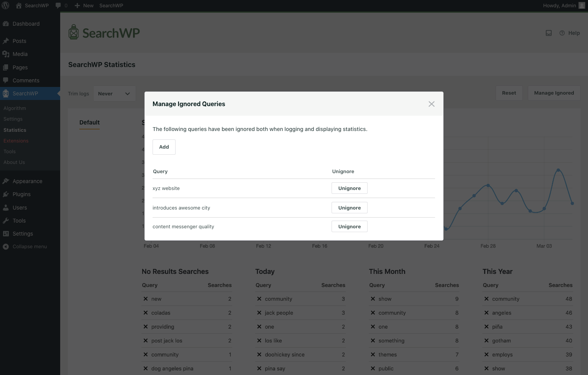Click the X icon next to 'coladas'
588x375 pixels.
click(x=146, y=313)
